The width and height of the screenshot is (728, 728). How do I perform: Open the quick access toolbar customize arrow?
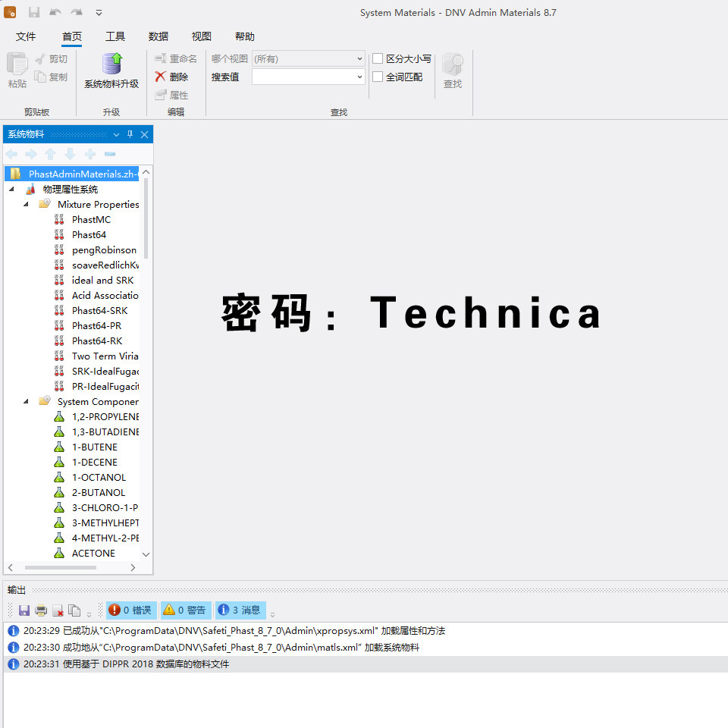99,13
